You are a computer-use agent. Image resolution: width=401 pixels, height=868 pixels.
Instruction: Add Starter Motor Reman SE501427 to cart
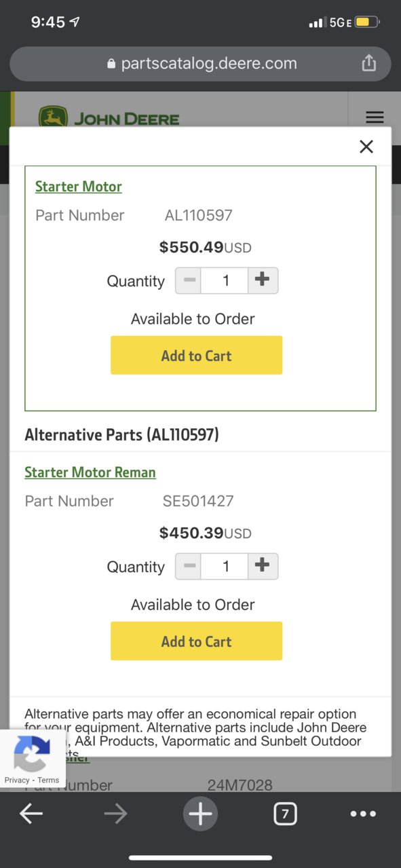pos(196,641)
